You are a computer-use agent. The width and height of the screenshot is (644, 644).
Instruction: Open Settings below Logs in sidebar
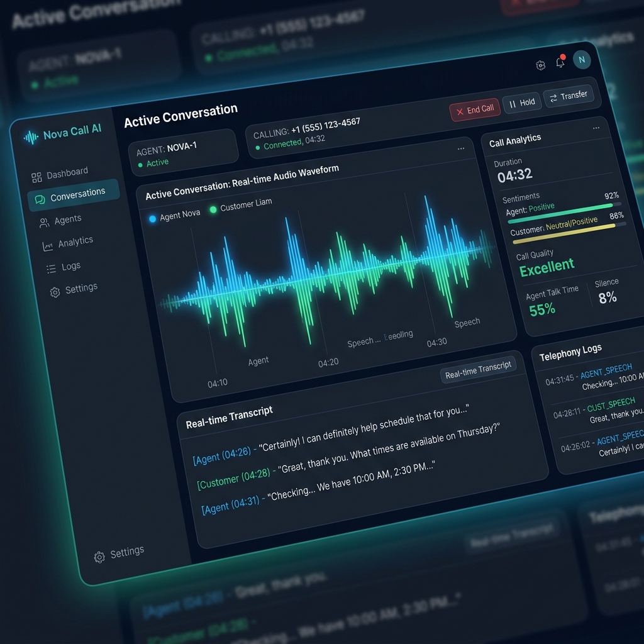pyautogui.click(x=74, y=289)
